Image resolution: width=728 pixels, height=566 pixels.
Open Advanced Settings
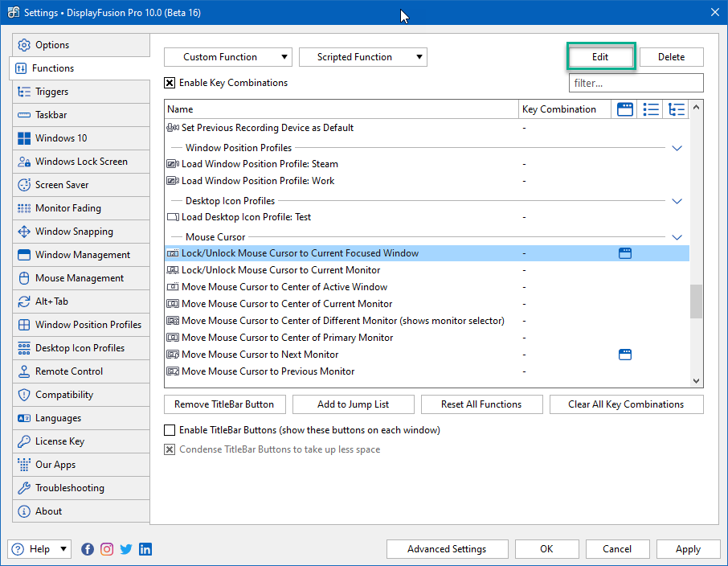447,549
